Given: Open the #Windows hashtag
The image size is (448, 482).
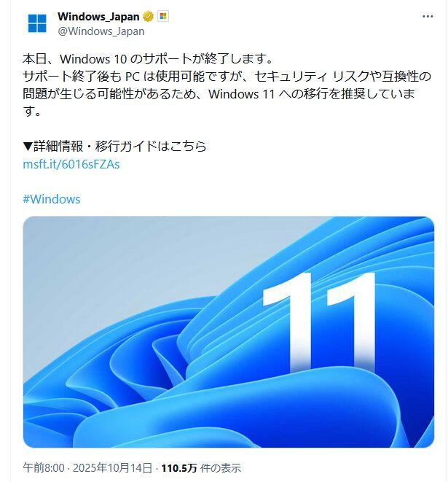Looking at the screenshot, I should pyautogui.click(x=52, y=199).
